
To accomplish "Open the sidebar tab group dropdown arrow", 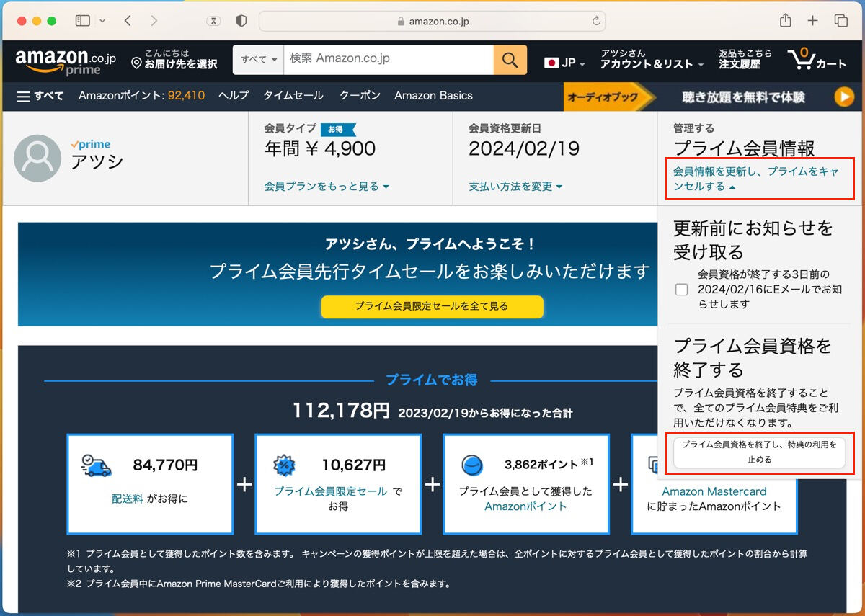I will click(102, 21).
